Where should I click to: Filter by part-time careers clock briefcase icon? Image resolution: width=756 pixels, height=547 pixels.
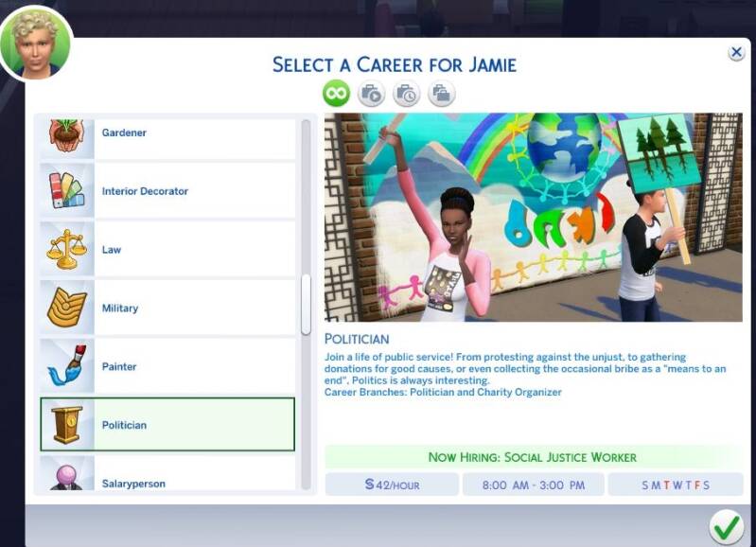click(407, 93)
